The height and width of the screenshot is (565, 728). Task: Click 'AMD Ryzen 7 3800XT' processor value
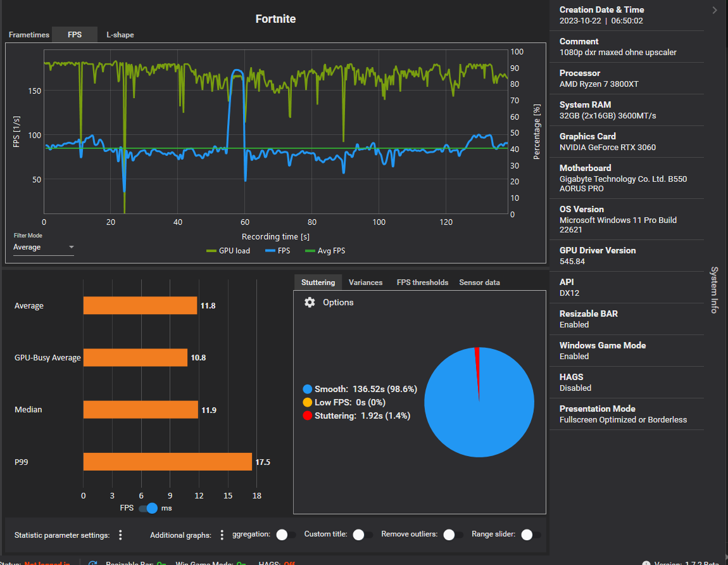[x=598, y=84]
